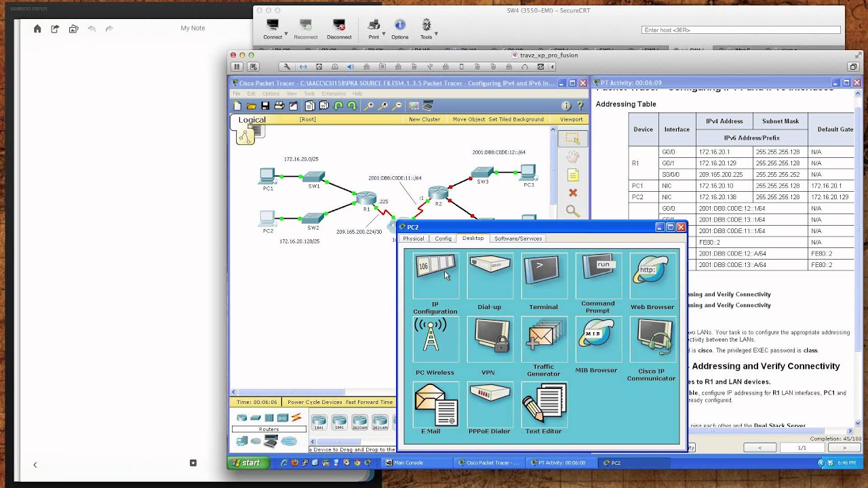The image size is (868, 488).
Task: Click the VM pause button
Action: (237, 66)
